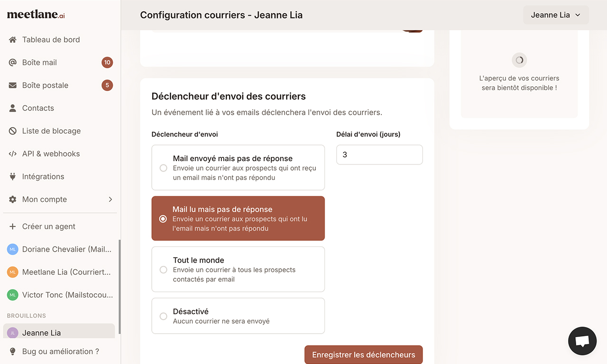Select 'Mail envoyé mais pas de réponse' trigger
Viewport: 607px width, 364px height.
point(238,167)
